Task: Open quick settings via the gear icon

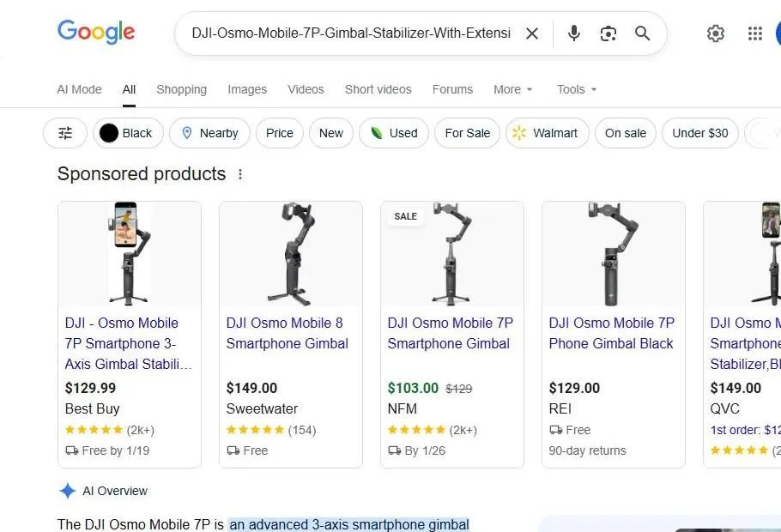Action: click(x=716, y=33)
